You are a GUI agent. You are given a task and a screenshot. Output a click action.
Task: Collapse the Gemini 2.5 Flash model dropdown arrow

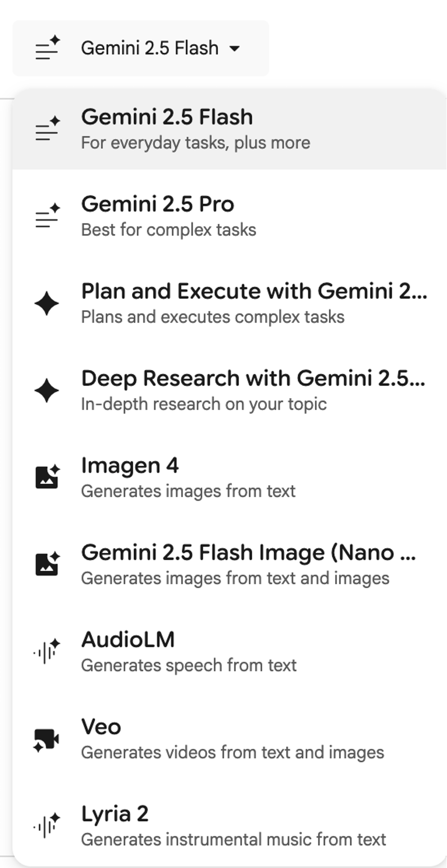click(x=234, y=49)
